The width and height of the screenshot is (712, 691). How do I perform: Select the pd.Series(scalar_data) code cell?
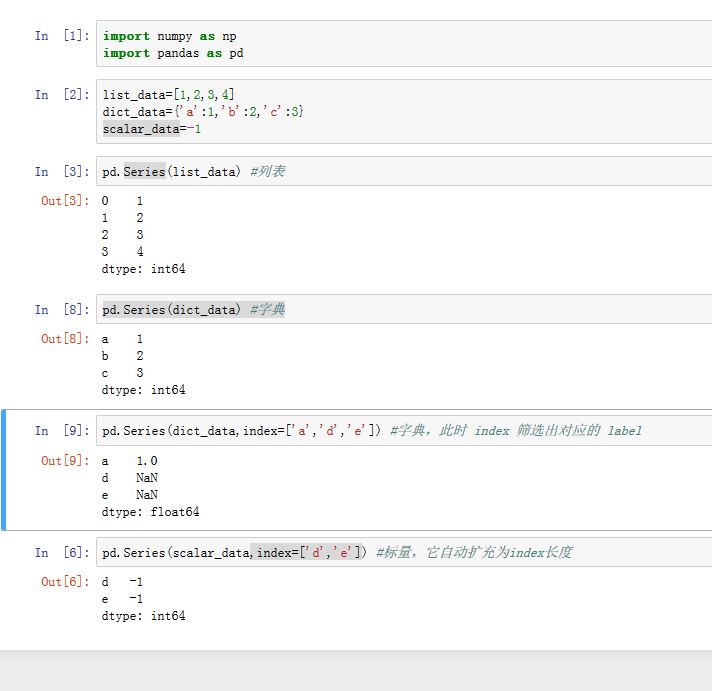coord(400,552)
